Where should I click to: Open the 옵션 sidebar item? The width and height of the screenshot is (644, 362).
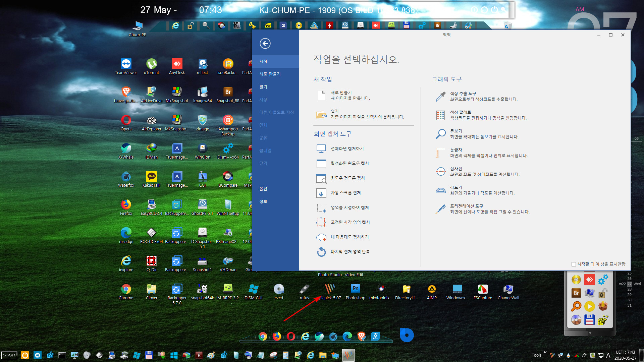tap(275, 189)
